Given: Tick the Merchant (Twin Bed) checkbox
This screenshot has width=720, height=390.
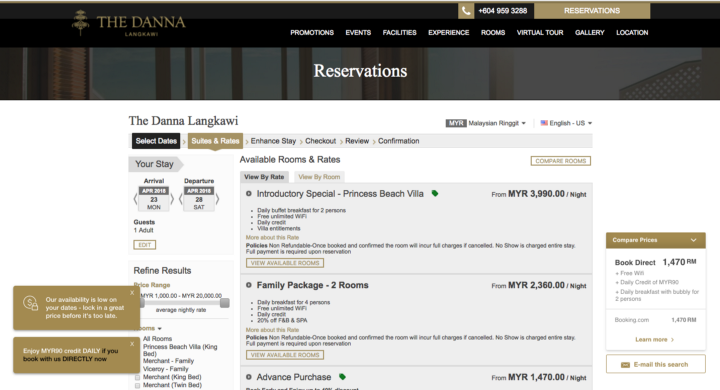Looking at the screenshot, I should pos(137,385).
